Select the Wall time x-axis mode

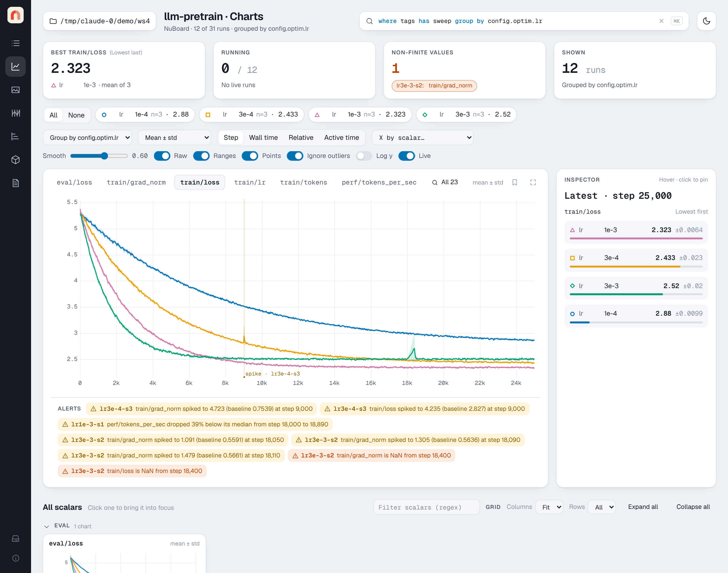[263, 138]
